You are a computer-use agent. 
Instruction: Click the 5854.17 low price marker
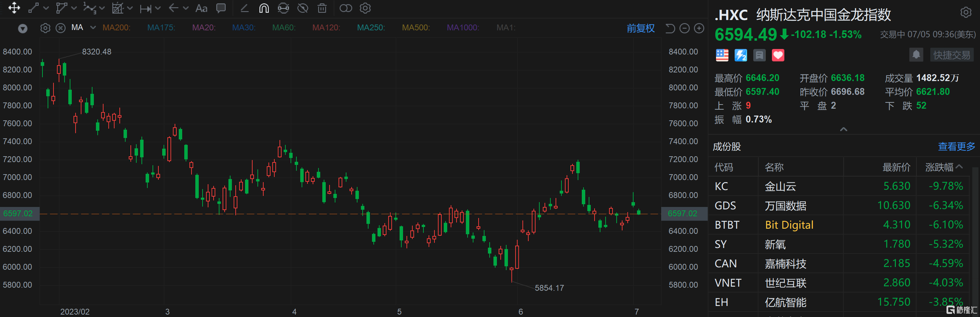549,288
